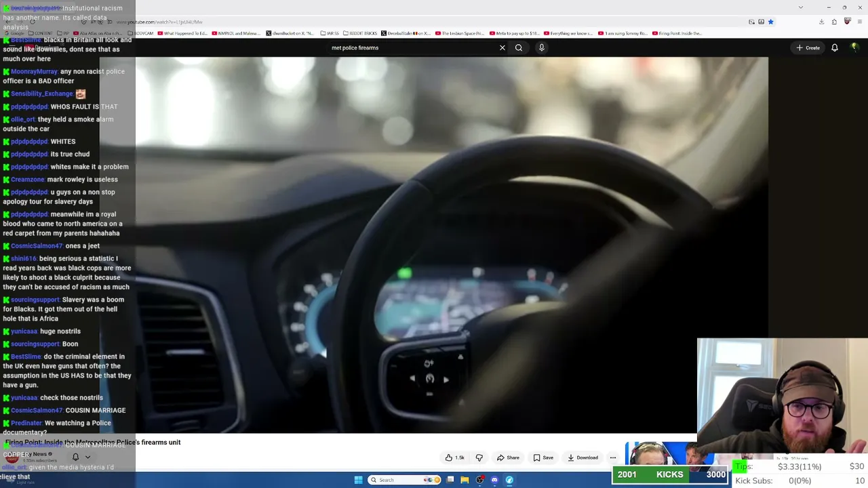Click chat message 'ones a jeet'
This screenshot has width=868, height=488.
tap(83, 246)
